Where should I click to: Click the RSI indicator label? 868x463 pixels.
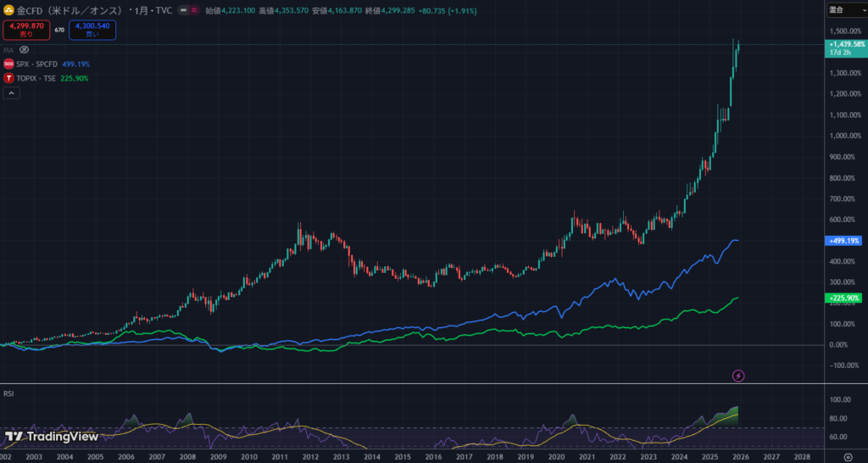point(8,393)
